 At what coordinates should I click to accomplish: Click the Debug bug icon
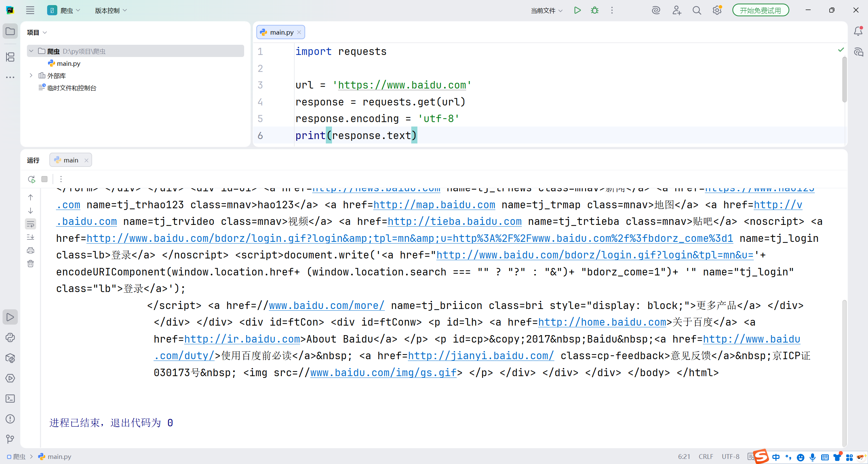595,10
